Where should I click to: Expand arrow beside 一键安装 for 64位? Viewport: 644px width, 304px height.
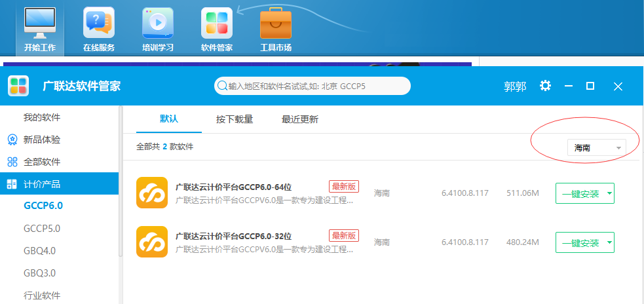609,193
